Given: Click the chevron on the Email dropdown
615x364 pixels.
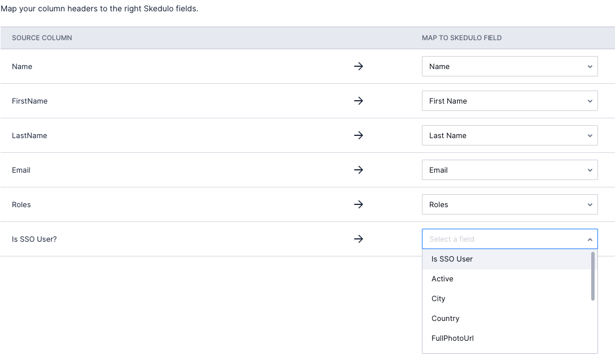Looking at the screenshot, I should 591,170.
